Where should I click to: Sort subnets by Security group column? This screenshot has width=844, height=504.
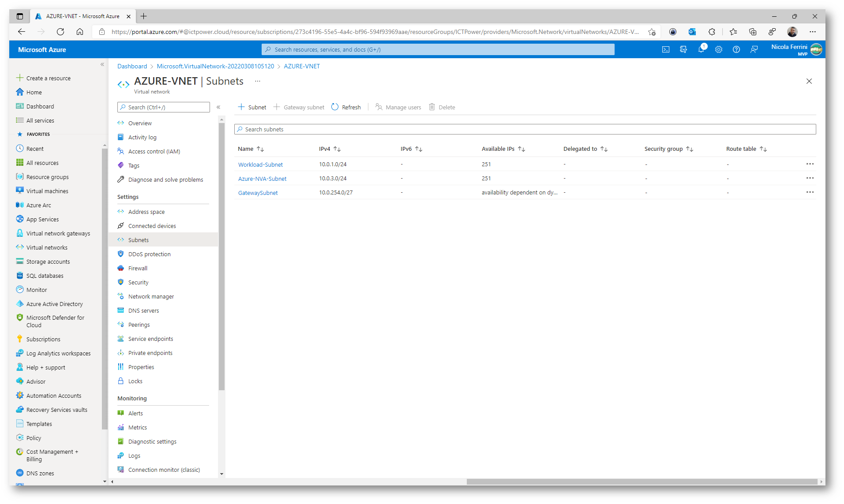click(668, 149)
